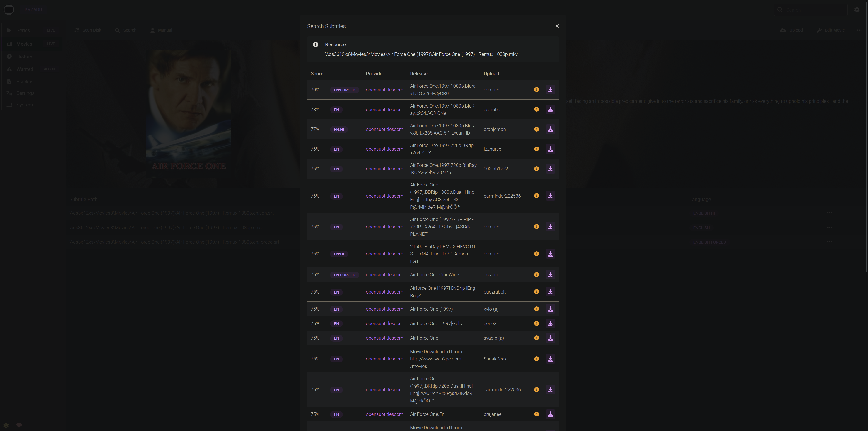
Task: Open the Wanted sidebar section
Action: [25, 69]
